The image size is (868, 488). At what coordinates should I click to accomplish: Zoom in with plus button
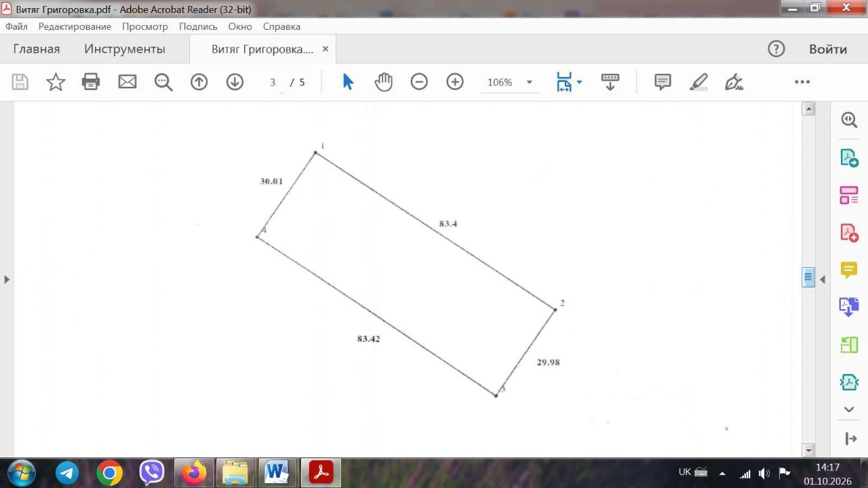(x=455, y=82)
